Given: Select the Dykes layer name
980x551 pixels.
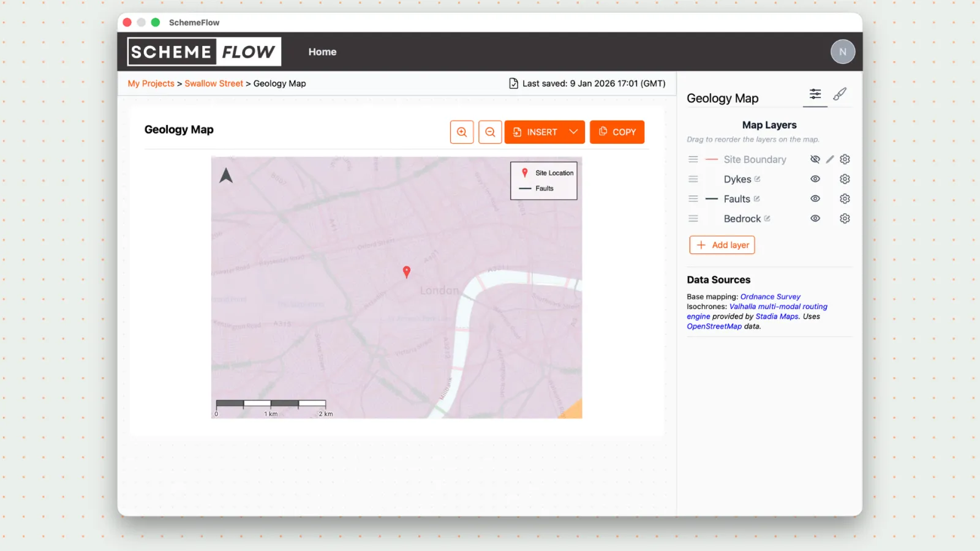Looking at the screenshot, I should coord(737,179).
